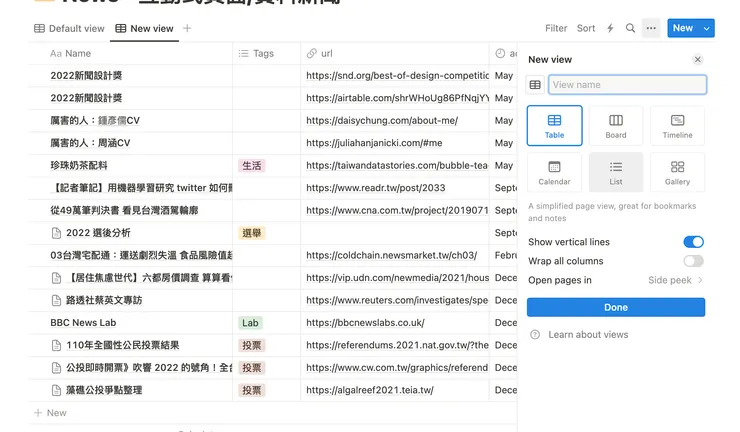Click 投票 tag in 藻礁公投爭點整理 row

coord(252,390)
